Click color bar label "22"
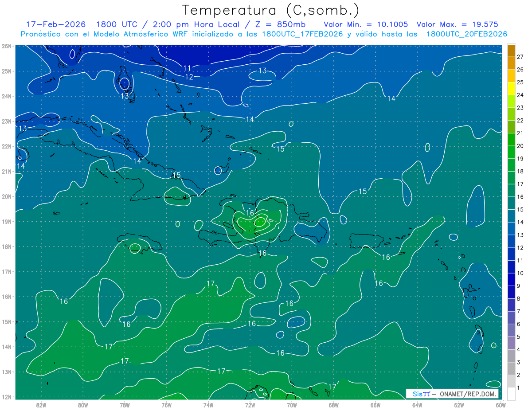Screen dimensions: 532x411 520,121
